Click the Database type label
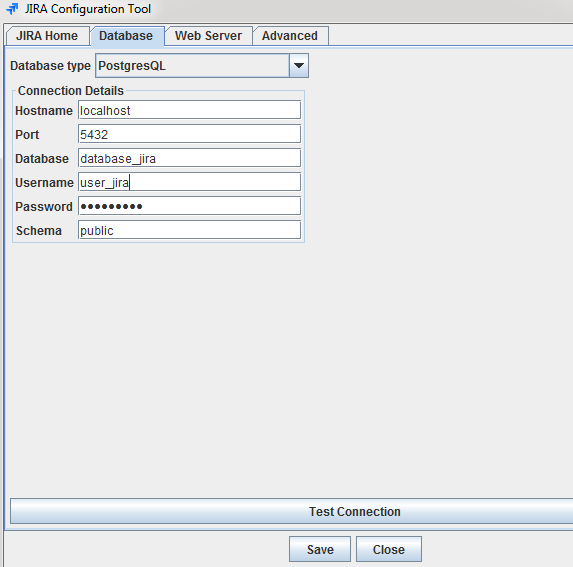This screenshot has width=573, height=567. click(50, 66)
